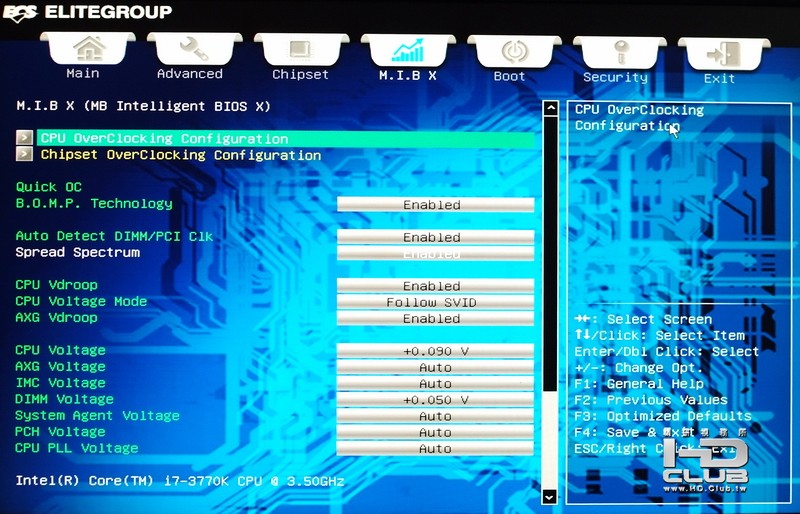The image size is (800, 514).
Task: Switch to the Exit tab label
Action: click(719, 79)
